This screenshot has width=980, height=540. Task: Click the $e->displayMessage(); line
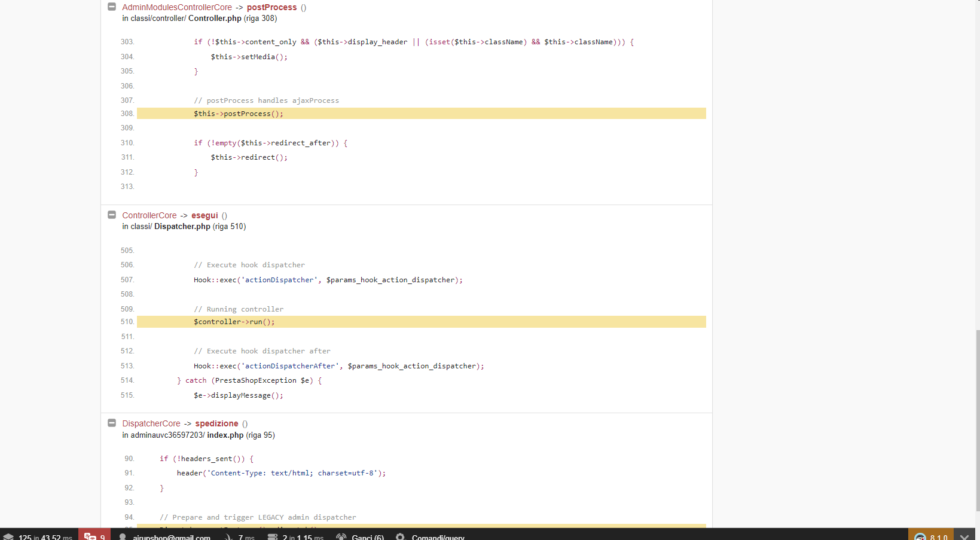[238, 395]
